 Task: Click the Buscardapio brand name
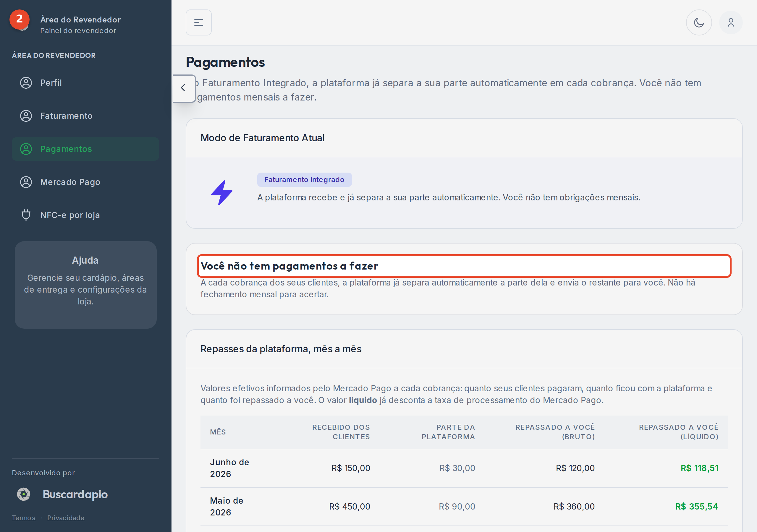click(75, 494)
